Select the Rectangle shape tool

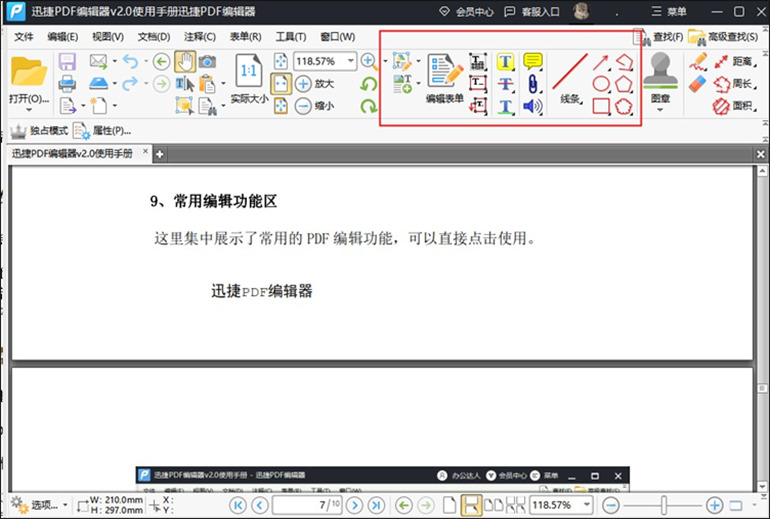coord(601,106)
